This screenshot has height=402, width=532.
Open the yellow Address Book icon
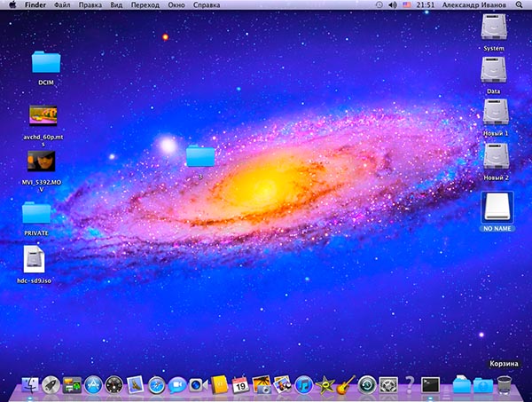pos(219,385)
